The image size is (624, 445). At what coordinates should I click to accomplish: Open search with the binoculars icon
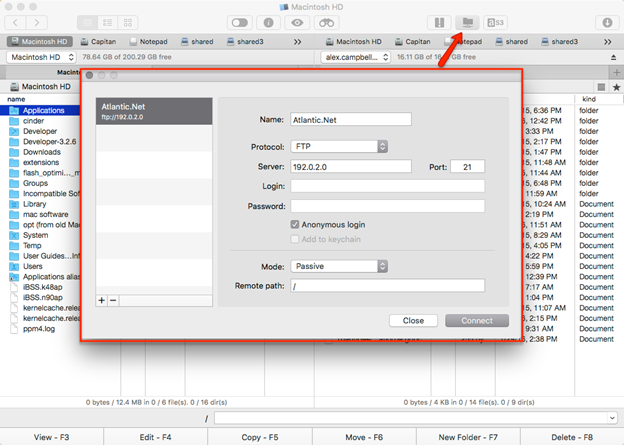326,23
